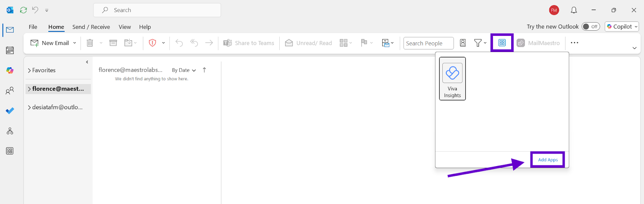Click the Reply arrow icon
The width and height of the screenshot is (644, 204).
(179, 43)
